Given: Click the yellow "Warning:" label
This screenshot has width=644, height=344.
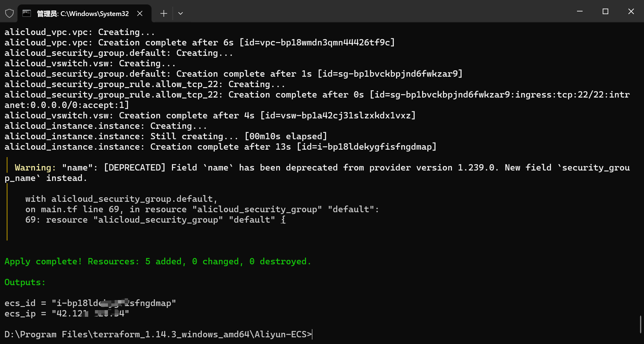Looking at the screenshot, I should [x=35, y=168].
